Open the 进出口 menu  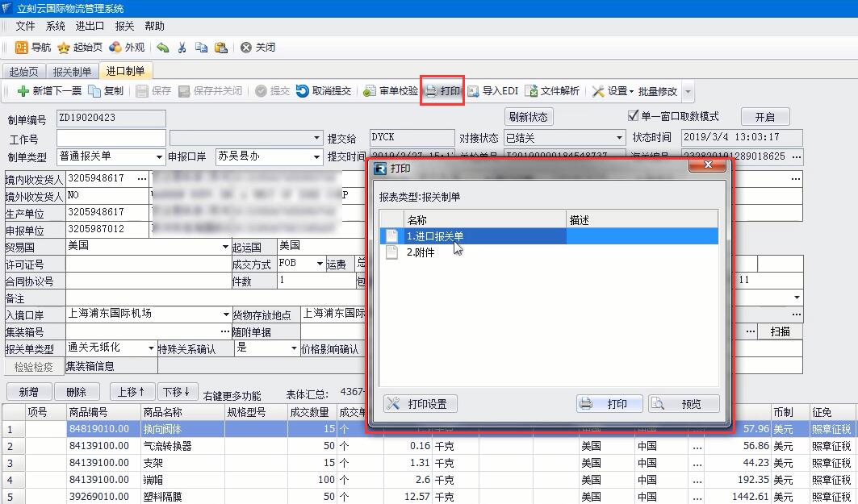90,27
